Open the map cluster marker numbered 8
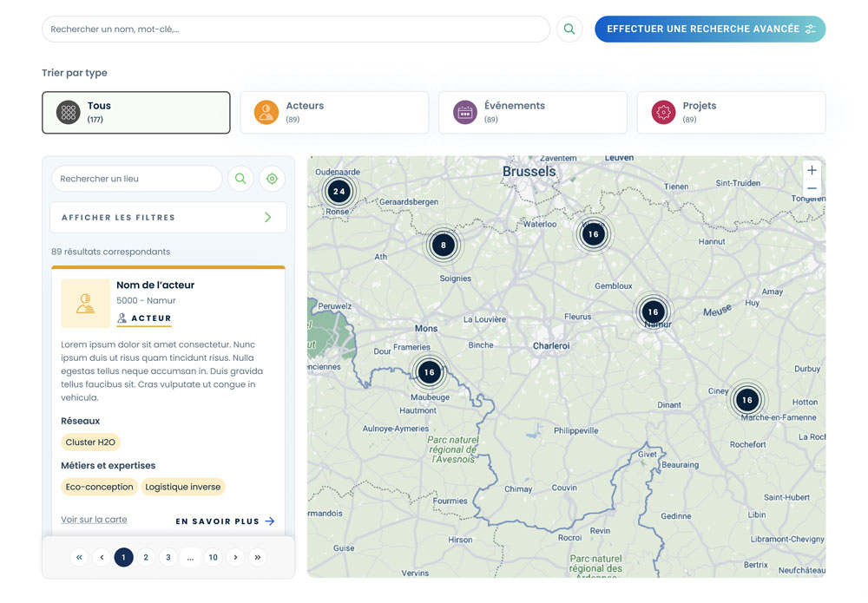This screenshot has height=603, width=868. [x=443, y=245]
